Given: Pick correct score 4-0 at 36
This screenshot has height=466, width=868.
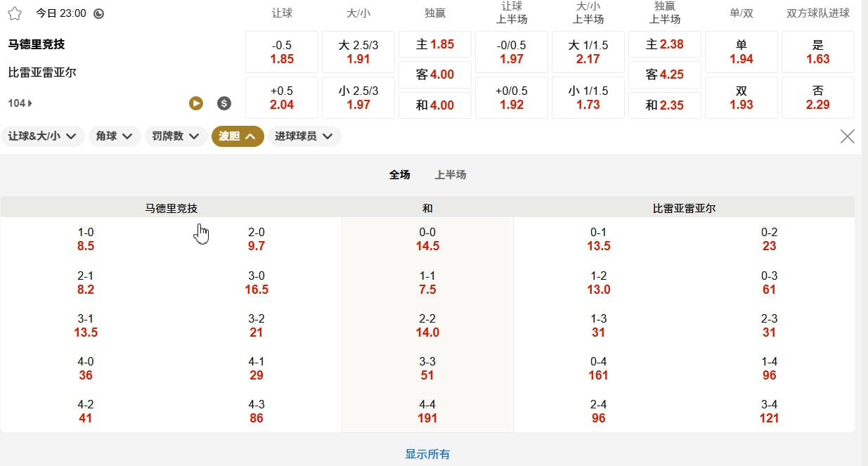Looking at the screenshot, I should coord(86,368).
